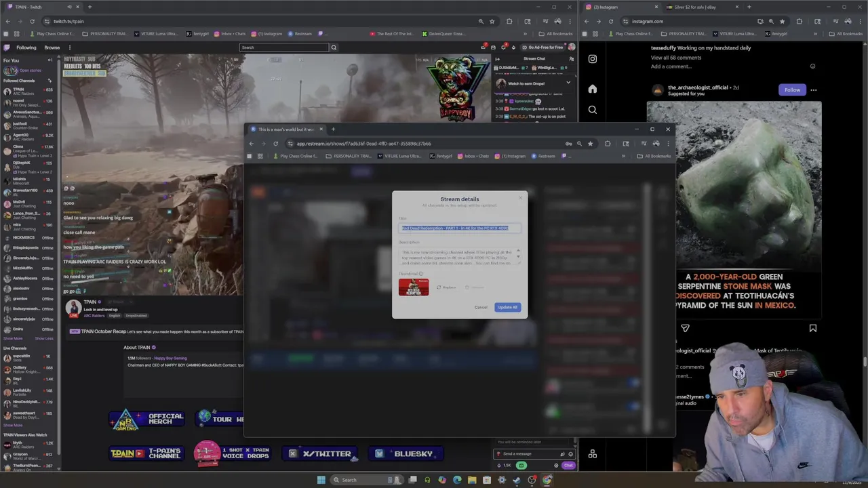Viewport: 868px width, 488px height.
Task: Click Twitch search magnifier button
Action: (334, 47)
